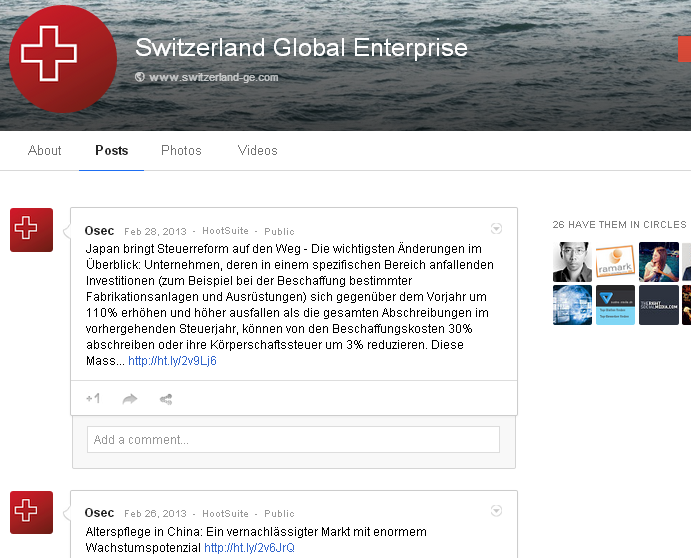Image resolution: width=691 pixels, height=558 pixels.
Task: Click the Osec author name on Feb 26 post
Action: point(99,513)
